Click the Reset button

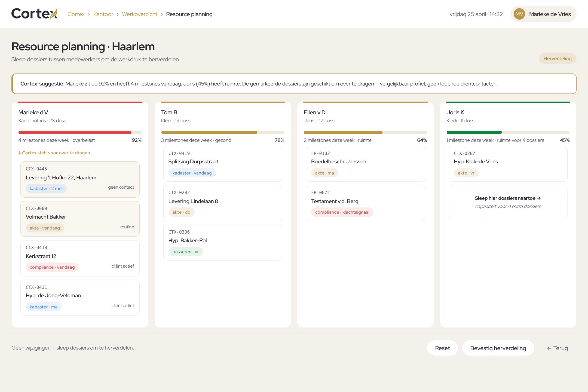[x=442, y=348]
